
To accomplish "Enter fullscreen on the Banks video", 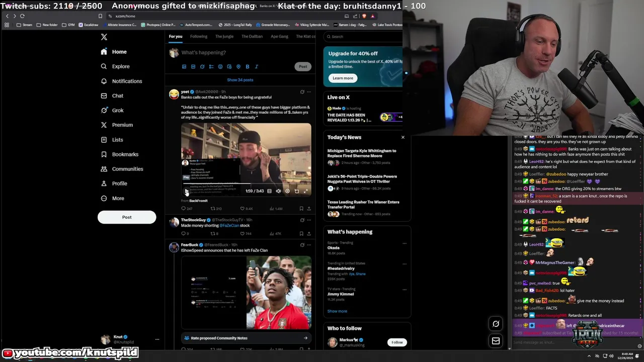I will [305, 191].
